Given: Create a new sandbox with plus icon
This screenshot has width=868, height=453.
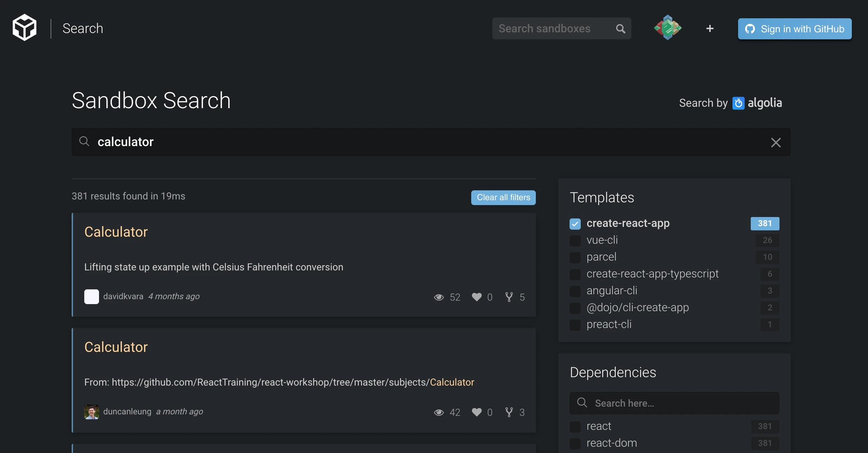Looking at the screenshot, I should [x=710, y=28].
